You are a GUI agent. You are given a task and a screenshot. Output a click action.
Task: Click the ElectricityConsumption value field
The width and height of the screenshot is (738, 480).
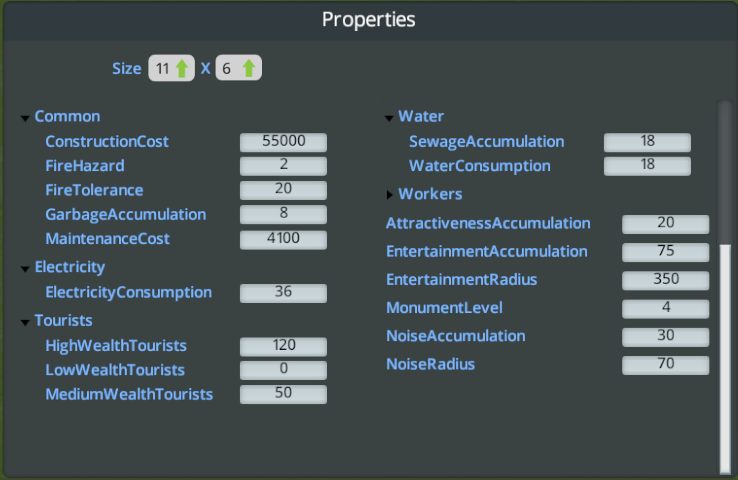283,293
